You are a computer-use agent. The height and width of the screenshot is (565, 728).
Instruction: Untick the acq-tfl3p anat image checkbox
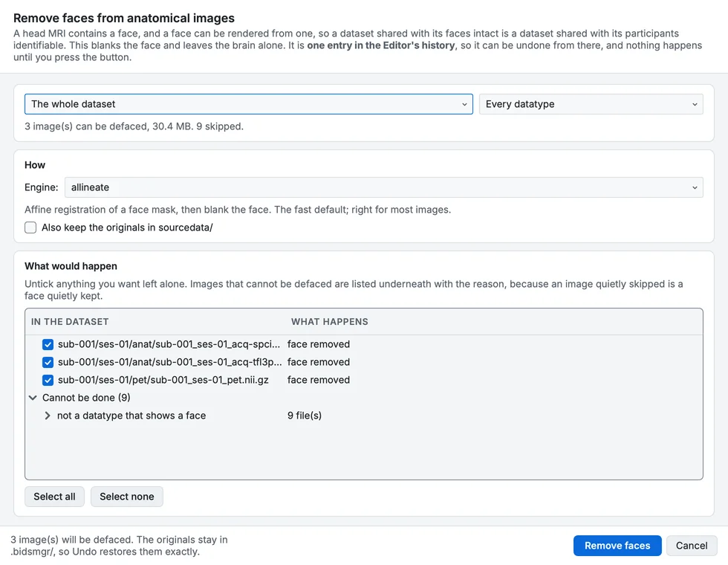click(x=48, y=362)
